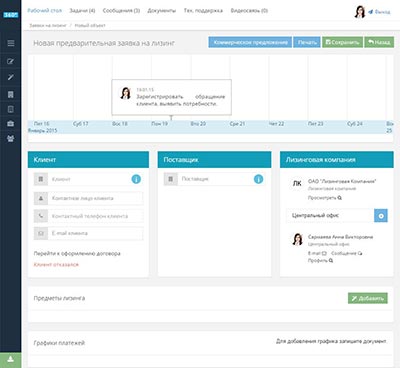
Task: Open the users group sidebar icon
Action: coord(11,138)
